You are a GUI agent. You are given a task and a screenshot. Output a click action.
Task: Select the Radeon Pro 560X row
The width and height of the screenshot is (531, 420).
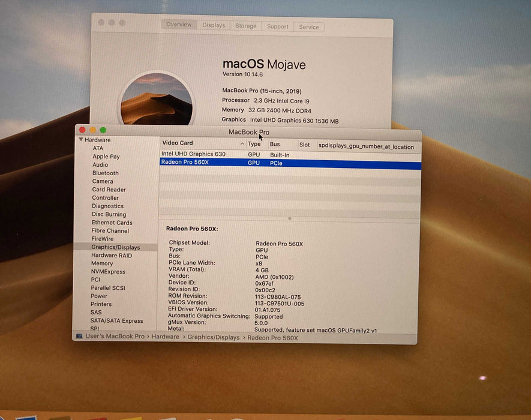click(x=290, y=163)
